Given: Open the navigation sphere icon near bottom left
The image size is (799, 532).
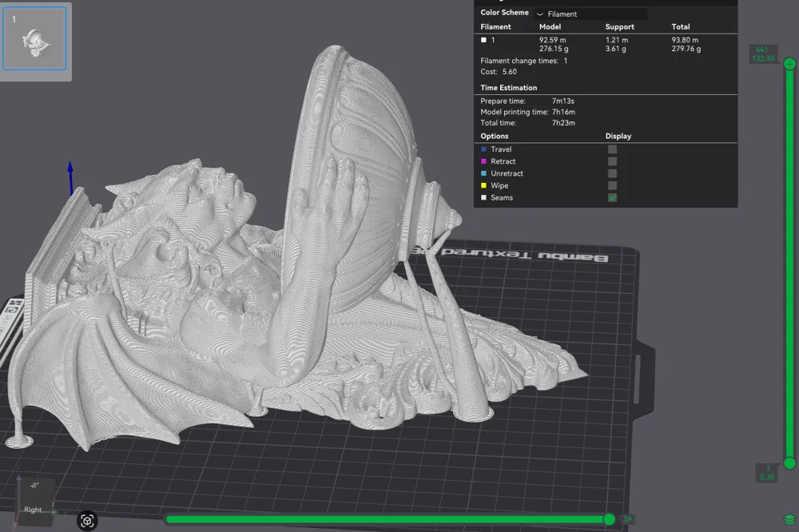Looking at the screenshot, I should (87, 521).
